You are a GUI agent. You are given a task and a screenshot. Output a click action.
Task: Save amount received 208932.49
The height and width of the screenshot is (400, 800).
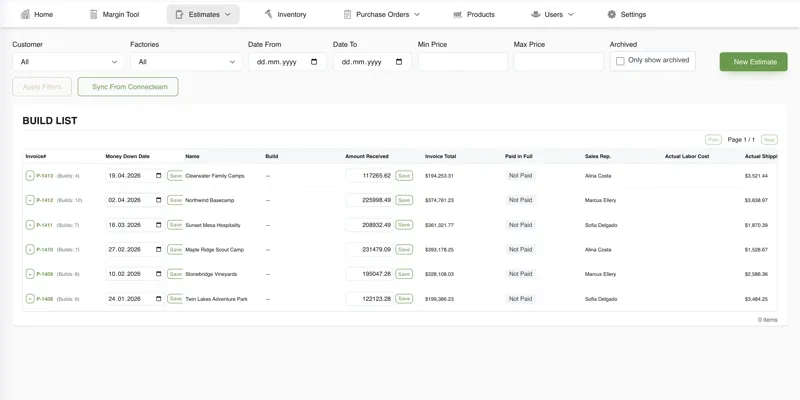click(404, 224)
